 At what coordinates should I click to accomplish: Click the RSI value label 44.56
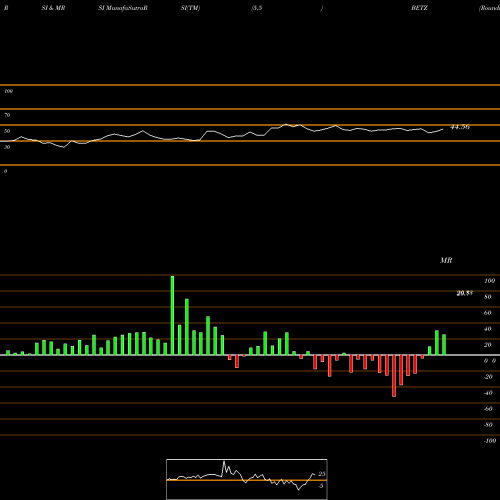click(460, 127)
